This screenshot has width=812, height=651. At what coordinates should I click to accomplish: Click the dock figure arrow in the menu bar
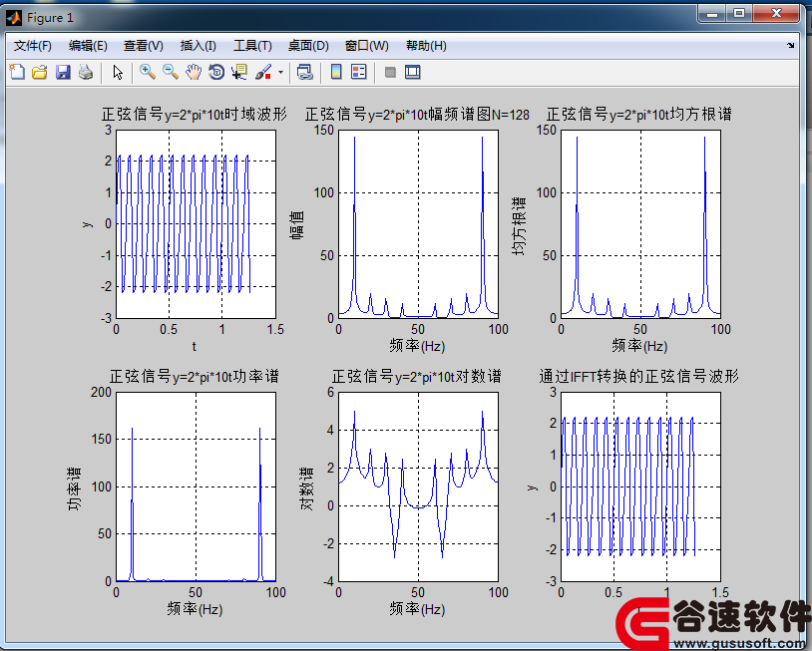(791, 46)
